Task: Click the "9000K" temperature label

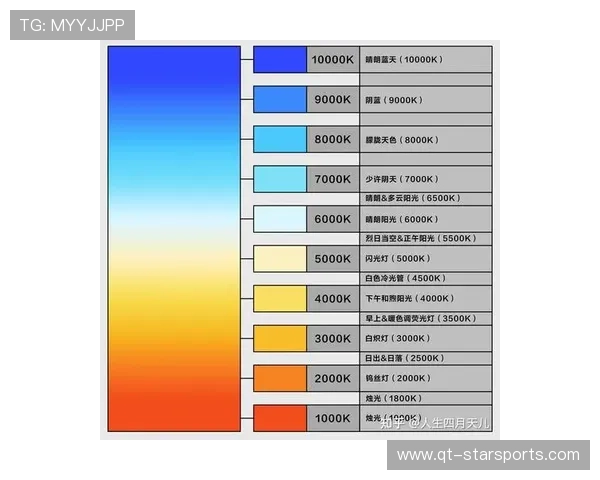Action: tap(333, 100)
